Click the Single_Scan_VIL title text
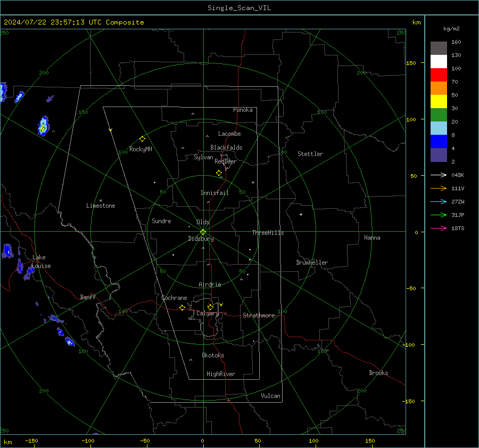This screenshot has height=448, width=479. [x=239, y=8]
